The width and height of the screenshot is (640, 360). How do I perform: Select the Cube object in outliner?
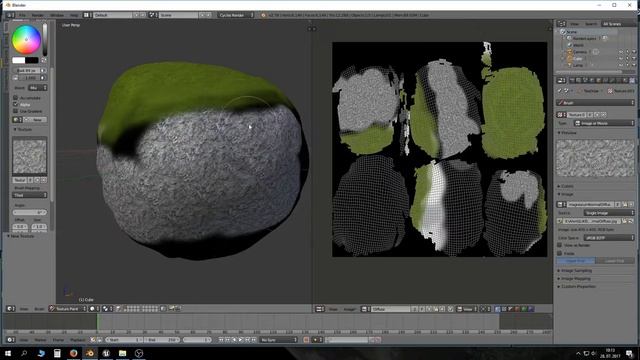point(578,58)
